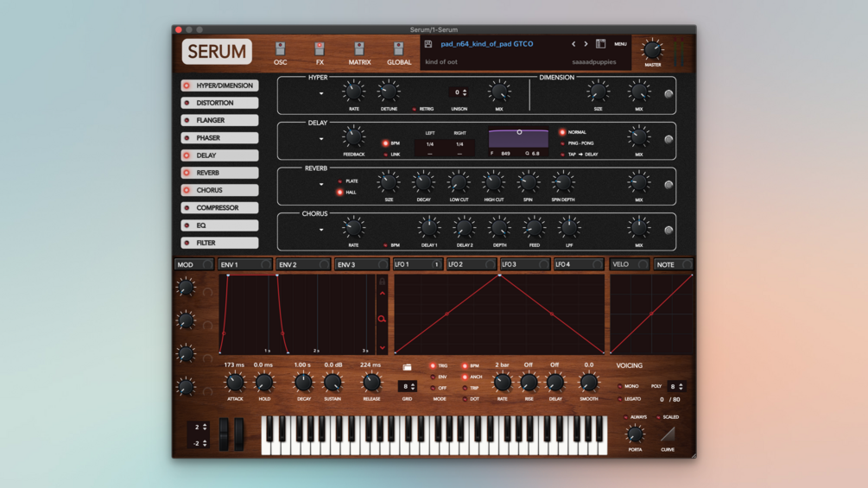
Task: Click the Delay module bypass button at row end
Action: (x=668, y=139)
